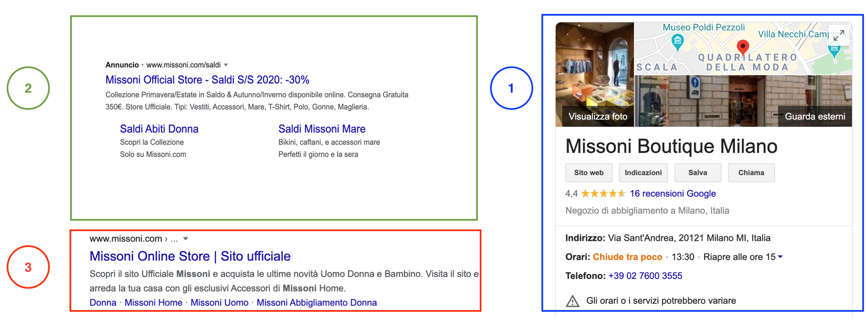Click the red location pin on map
The width and height of the screenshot is (868, 327).
pyautogui.click(x=742, y=48)
